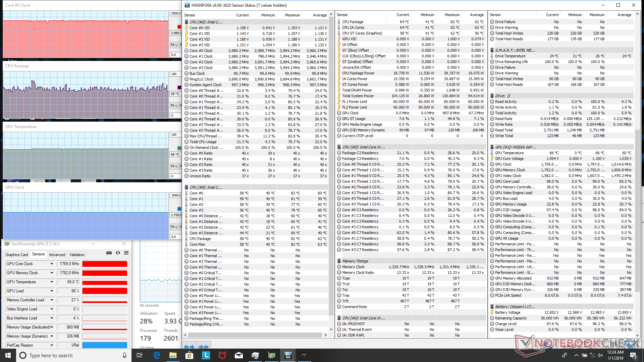Screen dimensions: 644x362
Task: Open Microsoft Store from taskbar
Action: click(x=189, y=355)
